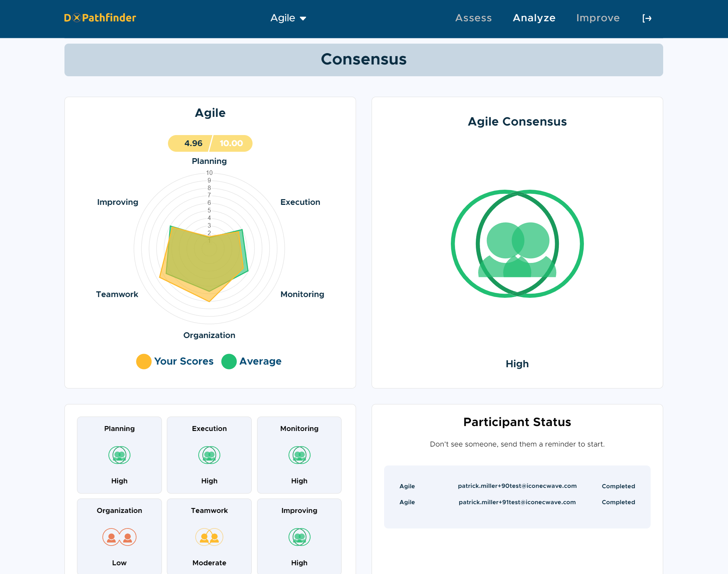Click the dropdown caret beside Agile
The height and width of the screenshot is (574, 728).
pyautogui.click(x=303, y=19)
